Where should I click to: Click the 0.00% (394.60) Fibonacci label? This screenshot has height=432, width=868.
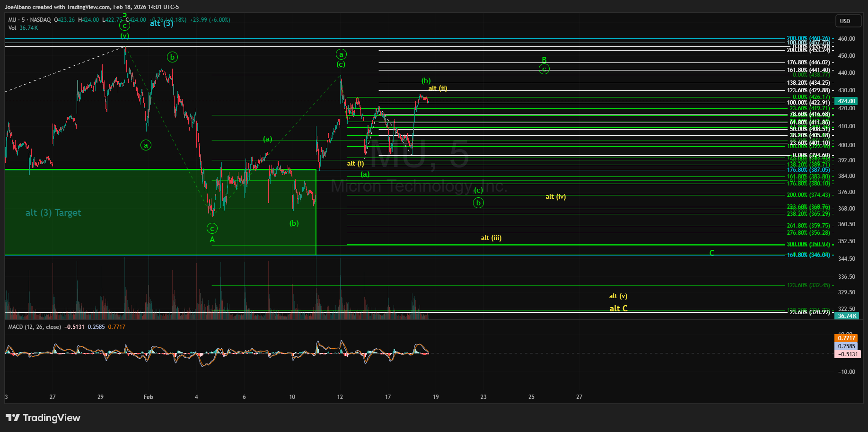pos(811,155)
